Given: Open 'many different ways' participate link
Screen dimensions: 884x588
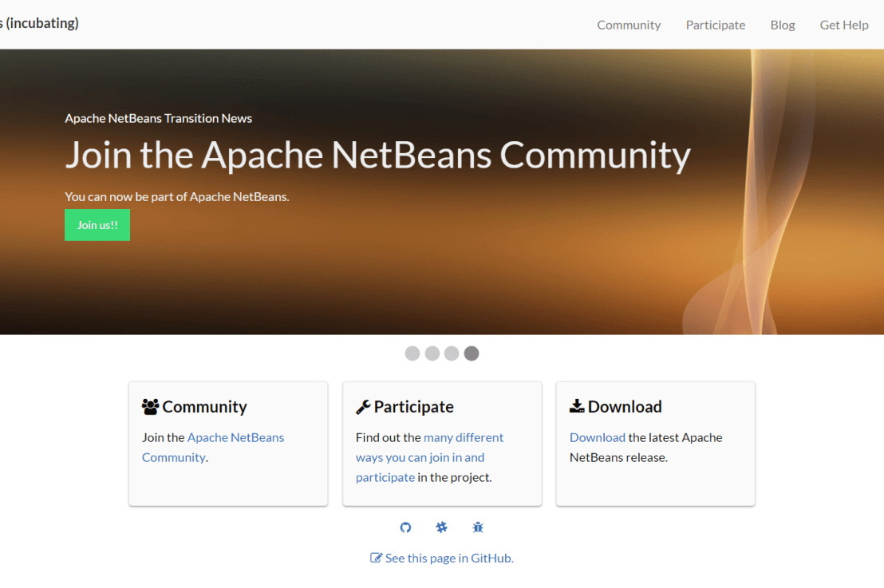Looking at the screenshot, I should (464, 437).
